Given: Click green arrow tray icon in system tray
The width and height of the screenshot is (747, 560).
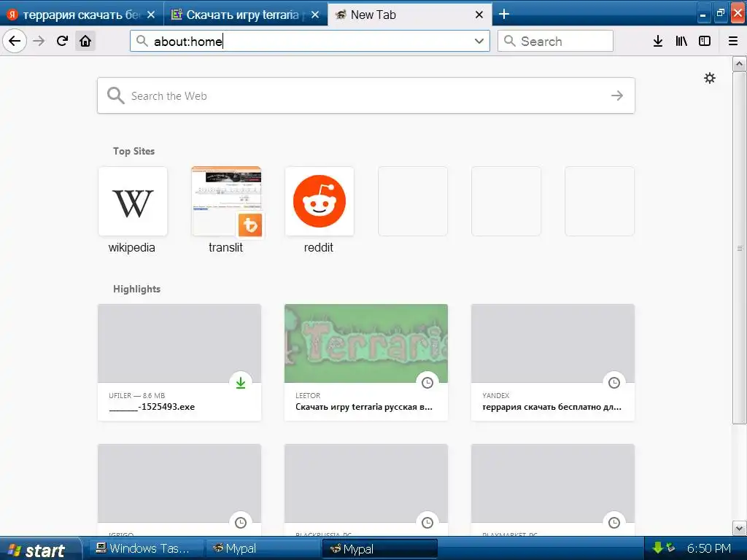Looking at the screenshot, I should (657, 548).
